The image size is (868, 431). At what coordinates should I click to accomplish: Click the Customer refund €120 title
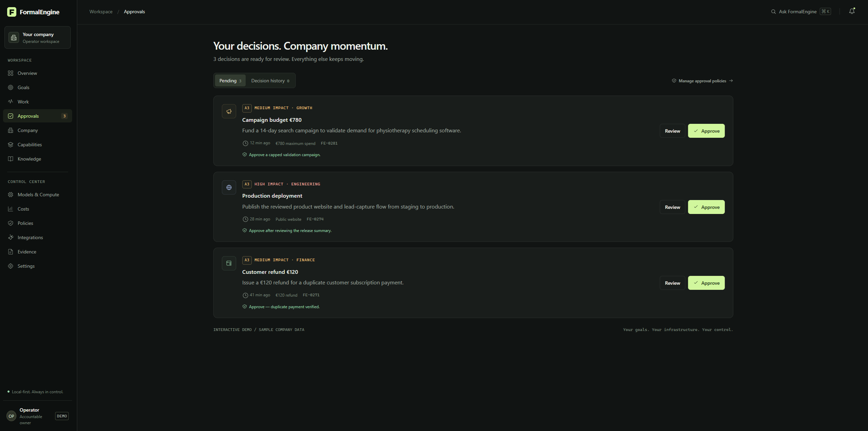tap(270, 272)
